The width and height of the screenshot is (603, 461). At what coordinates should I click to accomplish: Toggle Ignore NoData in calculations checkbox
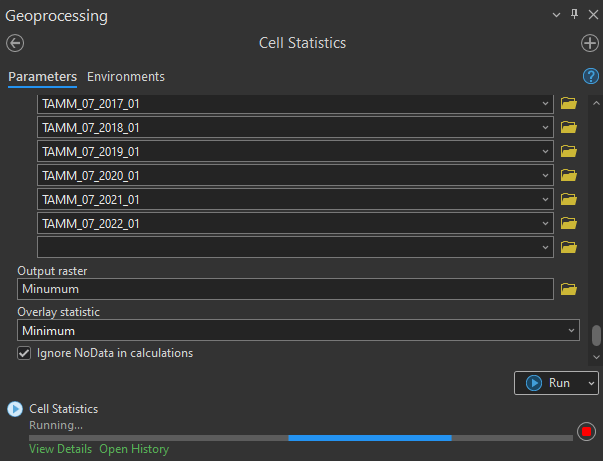pos(24,353)
